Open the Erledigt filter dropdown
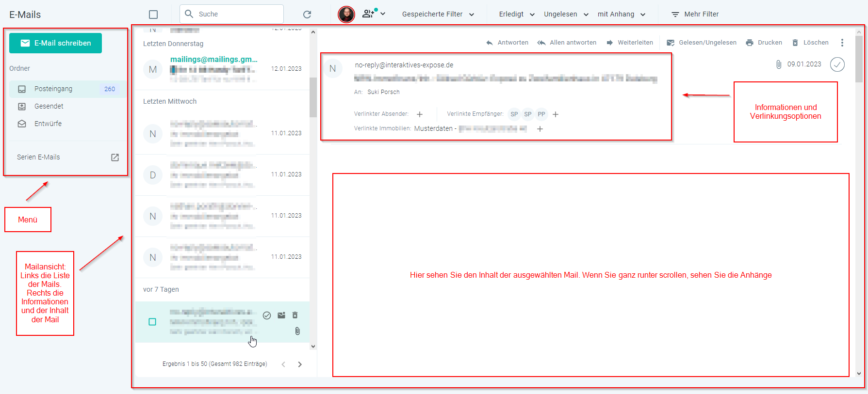Viewport: 868px width, 394px height. (x=517, y=15)
